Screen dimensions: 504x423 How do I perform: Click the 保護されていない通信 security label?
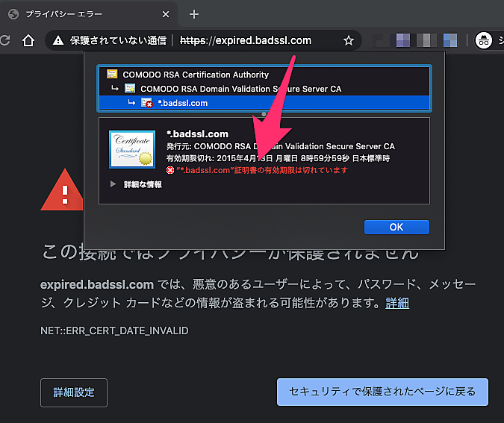coord(118,40)
